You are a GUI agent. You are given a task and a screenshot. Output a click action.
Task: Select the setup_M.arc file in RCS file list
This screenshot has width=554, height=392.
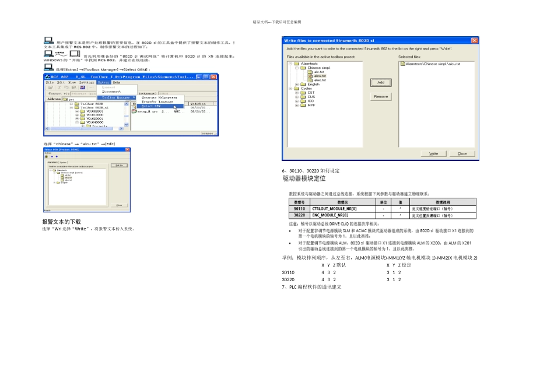pyautogui.click(x=145, y=111)
